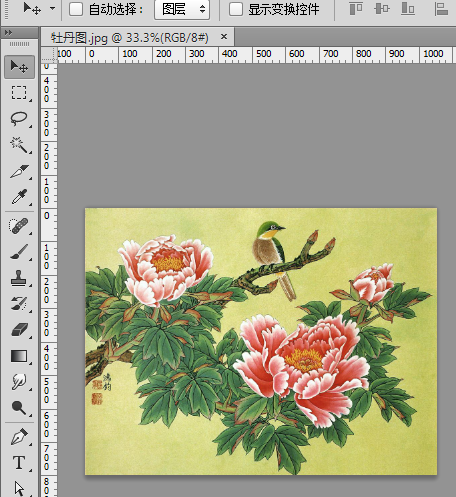Click the horizontal ruler at 500
Screen dimensions: 456x497
click(263, 54)
